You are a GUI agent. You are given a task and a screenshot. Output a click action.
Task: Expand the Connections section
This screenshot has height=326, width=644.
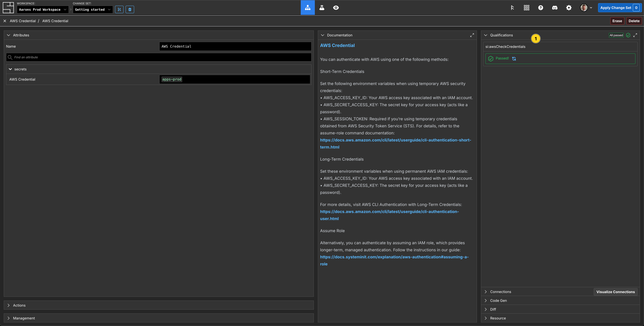coord(486,292)
